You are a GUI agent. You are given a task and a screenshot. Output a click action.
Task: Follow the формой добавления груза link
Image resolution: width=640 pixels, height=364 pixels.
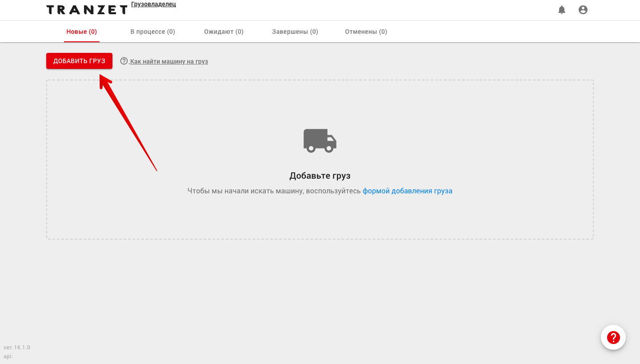pos(408,191)
